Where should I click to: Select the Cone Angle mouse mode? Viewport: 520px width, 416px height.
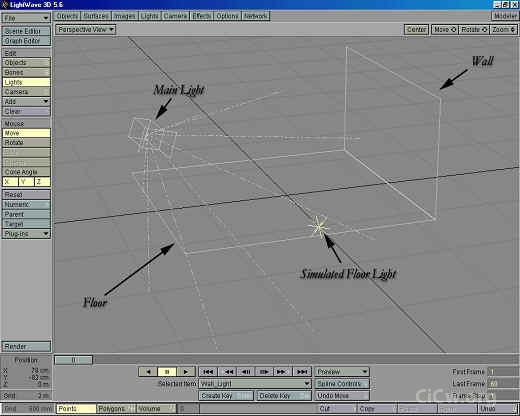(26, 172)
